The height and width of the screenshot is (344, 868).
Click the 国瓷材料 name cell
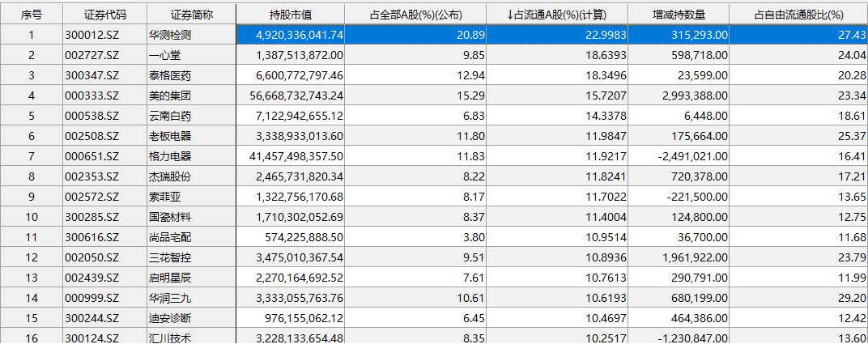[192, 217]
